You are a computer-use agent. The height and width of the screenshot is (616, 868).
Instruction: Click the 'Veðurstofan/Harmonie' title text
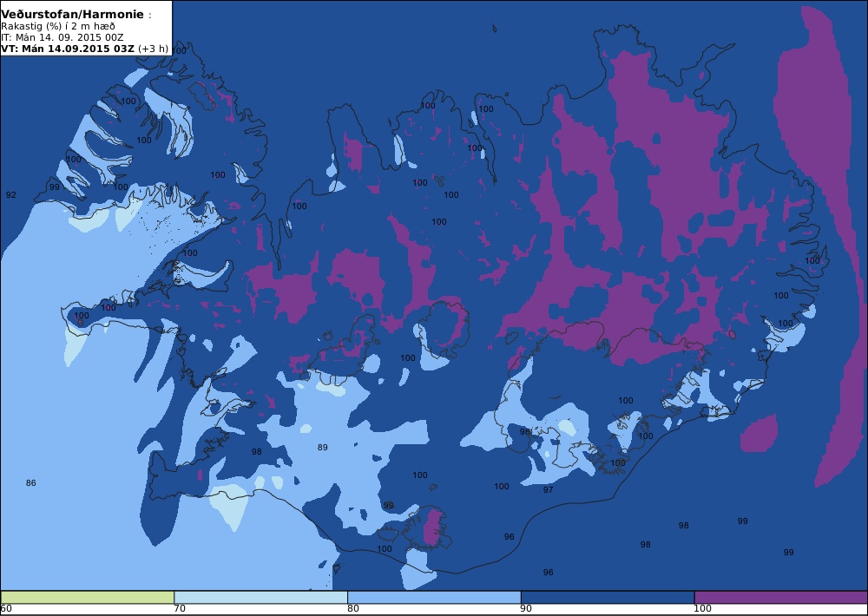click(x=72, y=15)
